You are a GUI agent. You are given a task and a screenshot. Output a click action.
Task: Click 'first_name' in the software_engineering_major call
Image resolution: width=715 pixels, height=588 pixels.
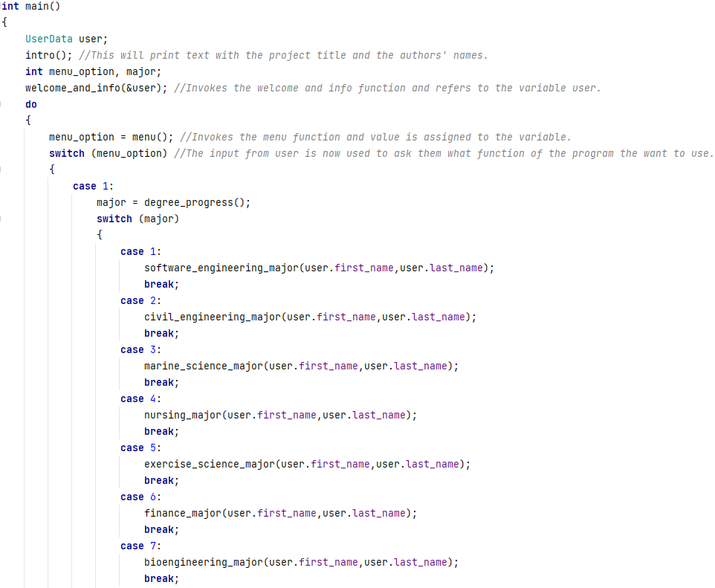point(364,268)
